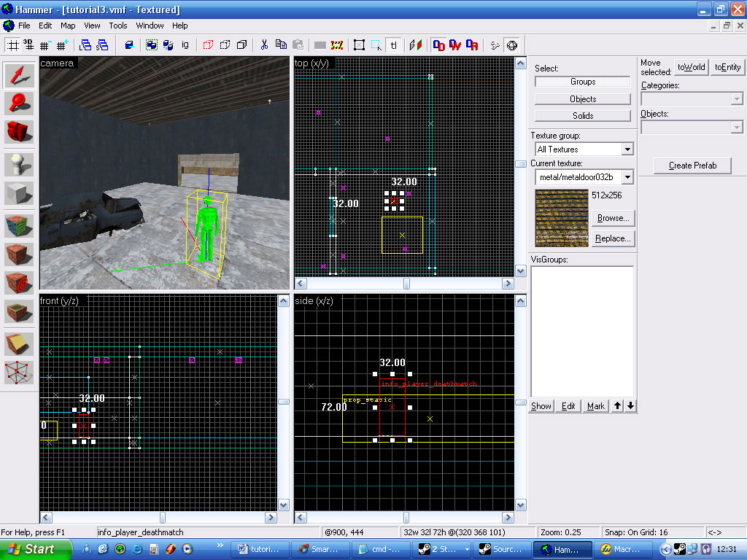Select the Entity (light bulb) tool
Viewport: 747px width, 560px height.
[19, 165]
